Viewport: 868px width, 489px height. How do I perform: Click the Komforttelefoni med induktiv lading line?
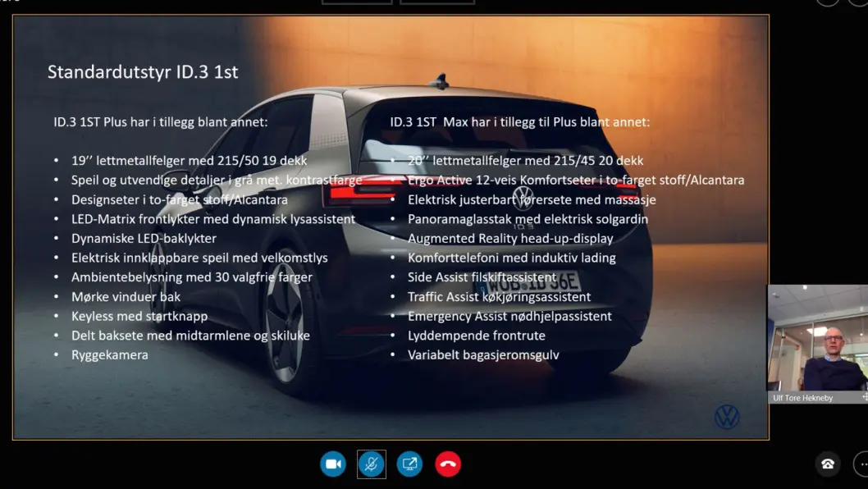[x=511, y=258]
